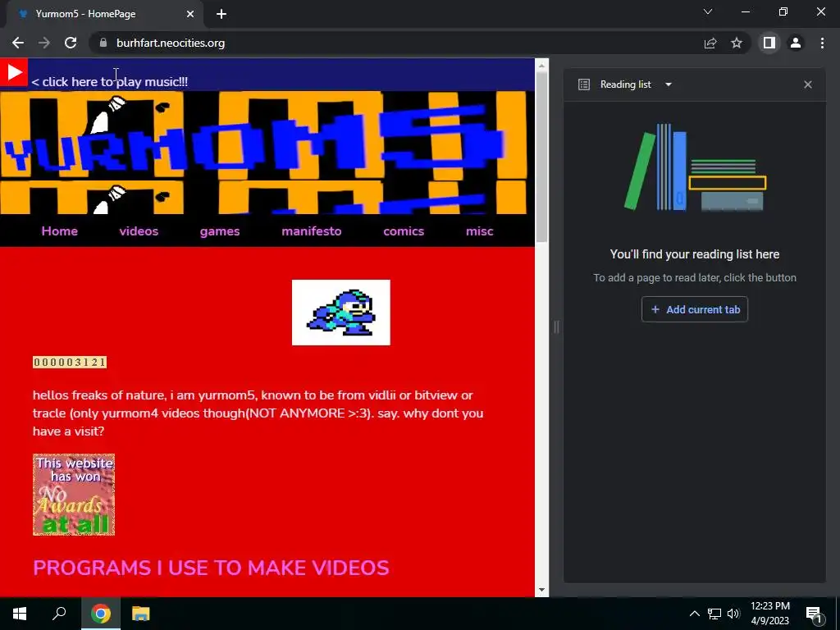Click the side panel resize handle
The height and width of the screenshot is (630, 840).
(x=557, y=326)
